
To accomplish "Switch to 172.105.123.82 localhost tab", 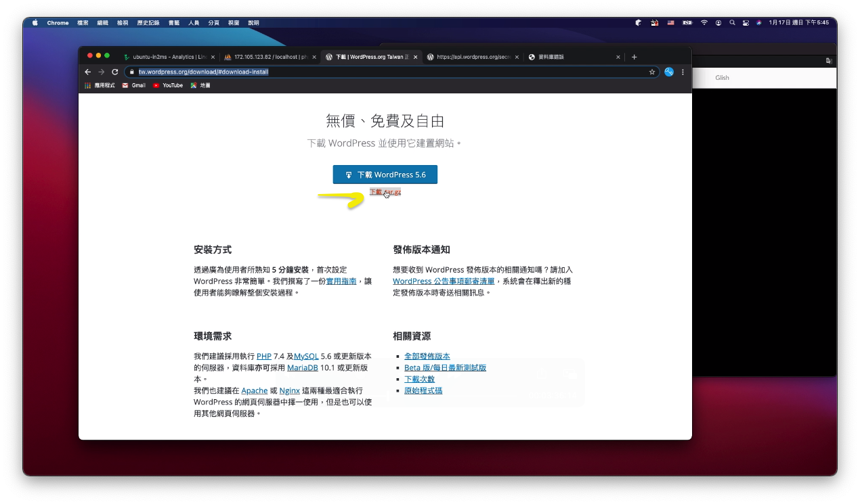I will [x=269, y=57].
